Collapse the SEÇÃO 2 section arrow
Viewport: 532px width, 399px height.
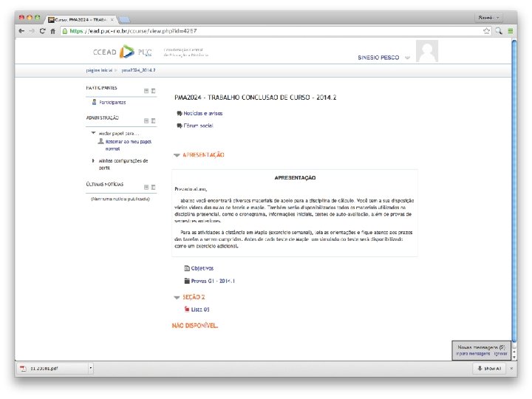pyautogui.click(x=177, y=298)
